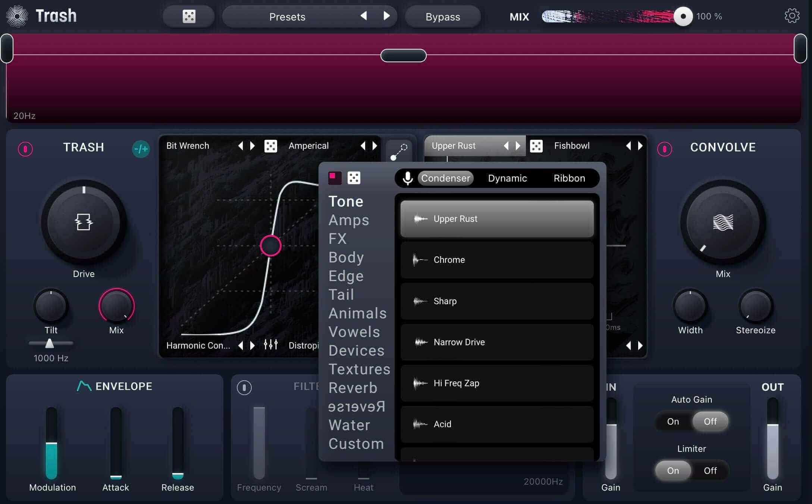The width and height of the screenshot is (812, 504).
Task: Choose the Chrome impulse
Action: 497,260
